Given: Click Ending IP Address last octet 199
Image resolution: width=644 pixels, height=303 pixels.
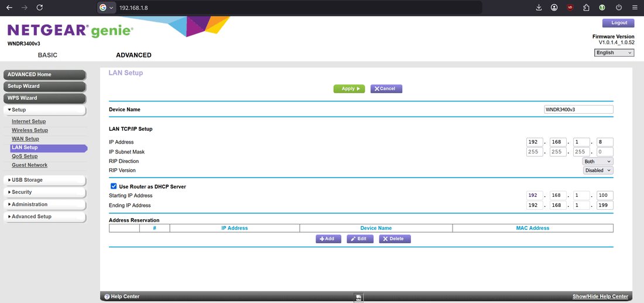Looking at the screenshot, I should (605, 206).
